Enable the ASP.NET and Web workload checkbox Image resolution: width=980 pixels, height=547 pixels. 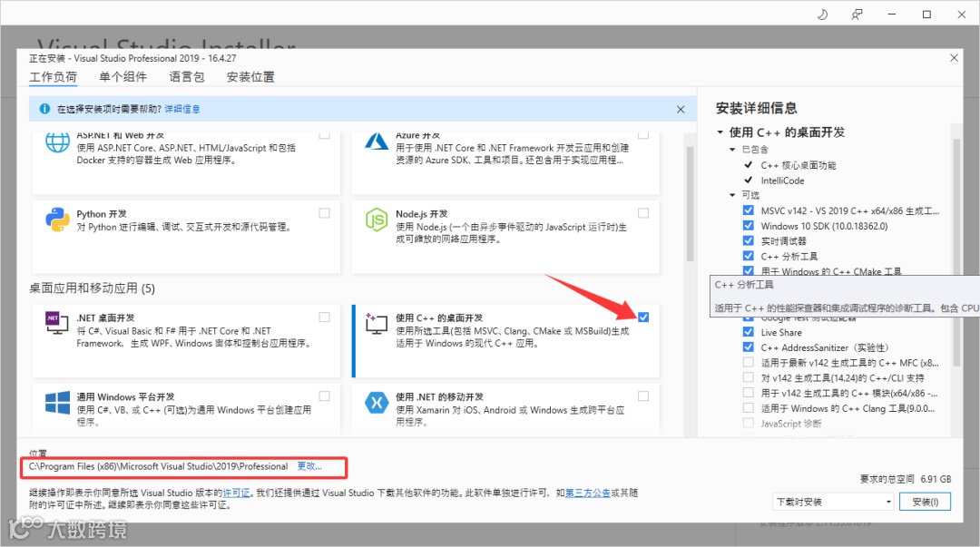(x=324, y=134)
